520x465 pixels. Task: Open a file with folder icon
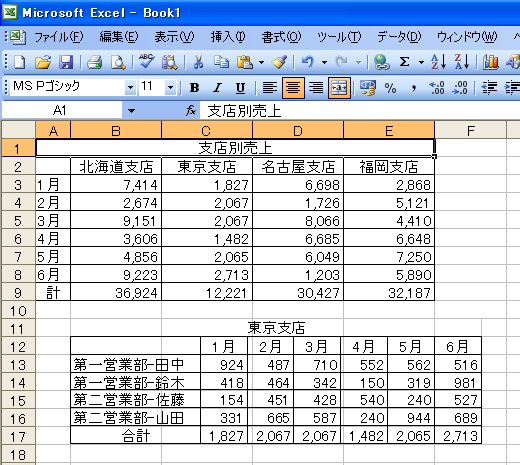43,62
